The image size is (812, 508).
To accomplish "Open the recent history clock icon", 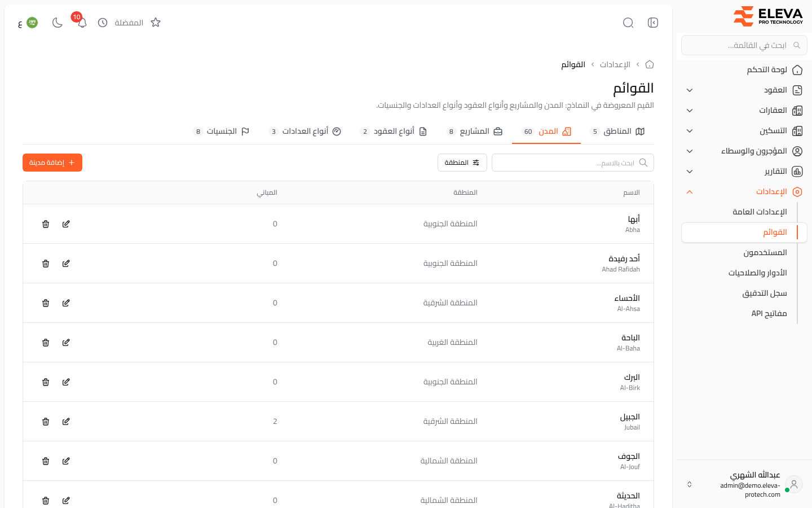I will pos(103,23).
